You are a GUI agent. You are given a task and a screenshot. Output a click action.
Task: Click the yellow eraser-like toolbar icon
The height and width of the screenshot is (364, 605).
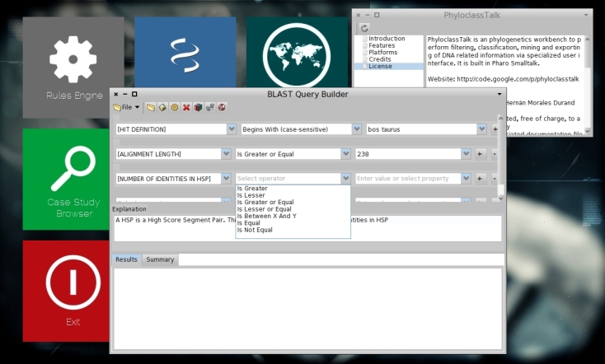[x=162, y=107]
